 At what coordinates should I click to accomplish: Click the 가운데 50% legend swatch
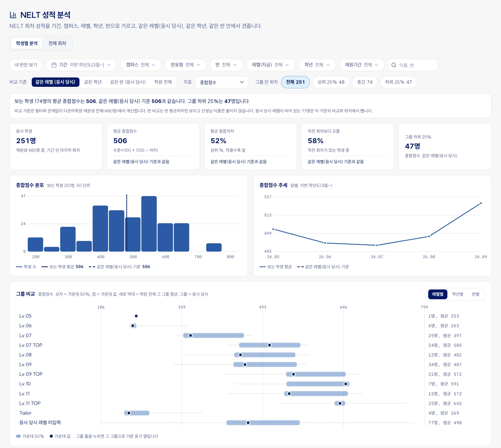tap(18, 436)
